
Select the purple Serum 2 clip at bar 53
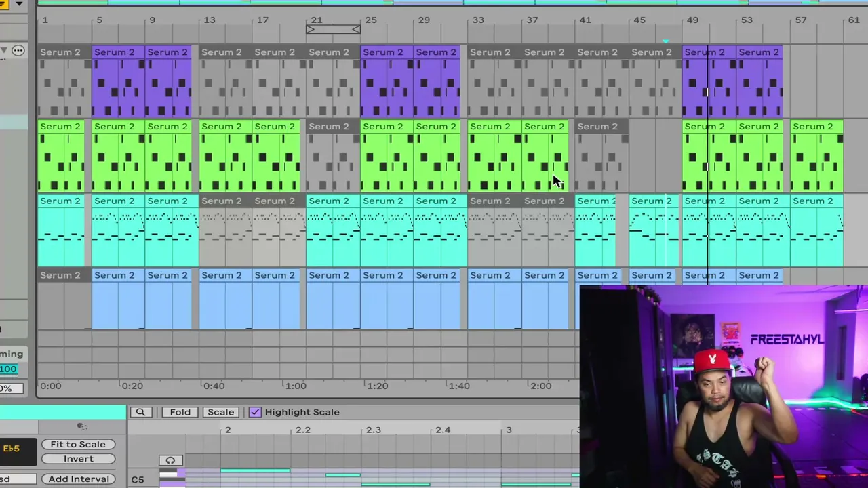(x=759, y=81)
